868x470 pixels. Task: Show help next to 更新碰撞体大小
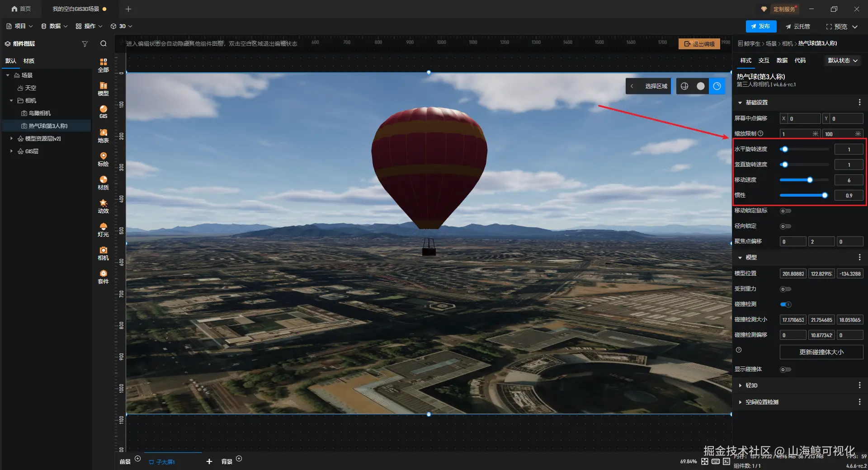(739, 350)
